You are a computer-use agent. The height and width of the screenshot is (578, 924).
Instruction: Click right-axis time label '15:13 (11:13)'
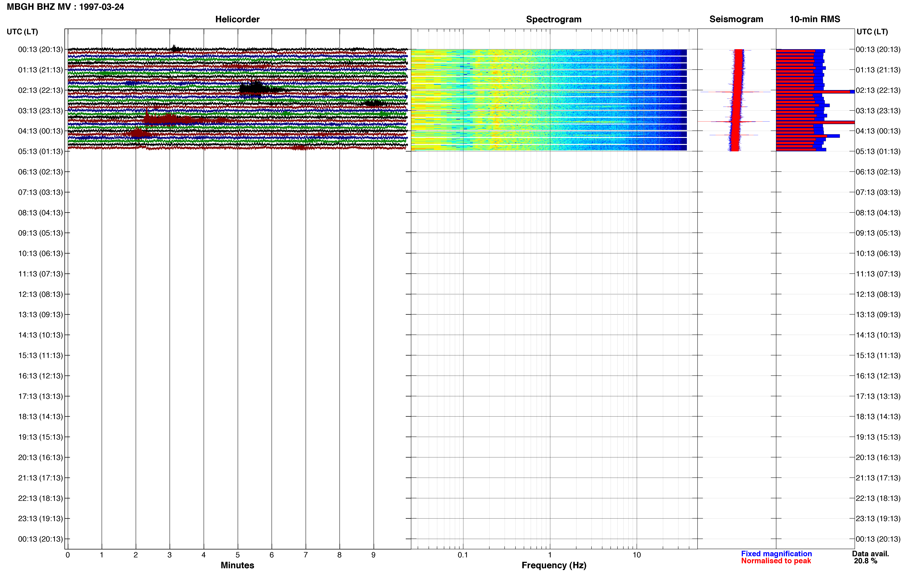pyautogui.click(x=878, y=356)
